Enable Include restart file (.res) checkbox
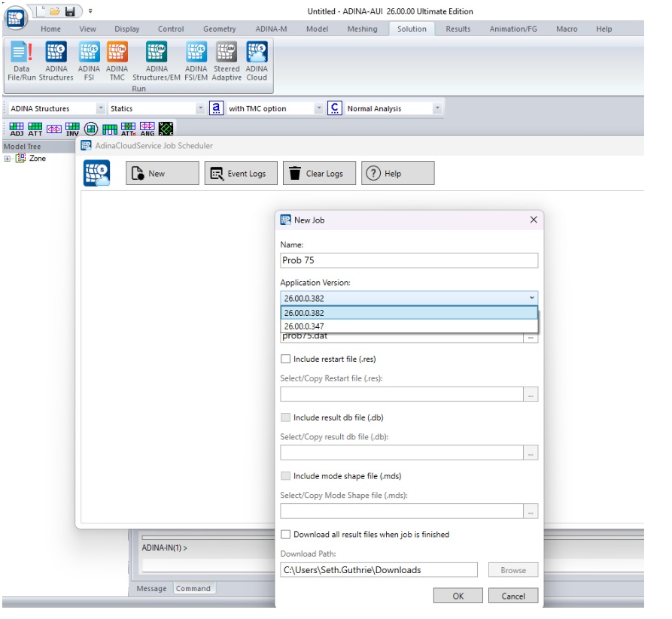Screen dimensions: 672x619 [x=285, y=360]
